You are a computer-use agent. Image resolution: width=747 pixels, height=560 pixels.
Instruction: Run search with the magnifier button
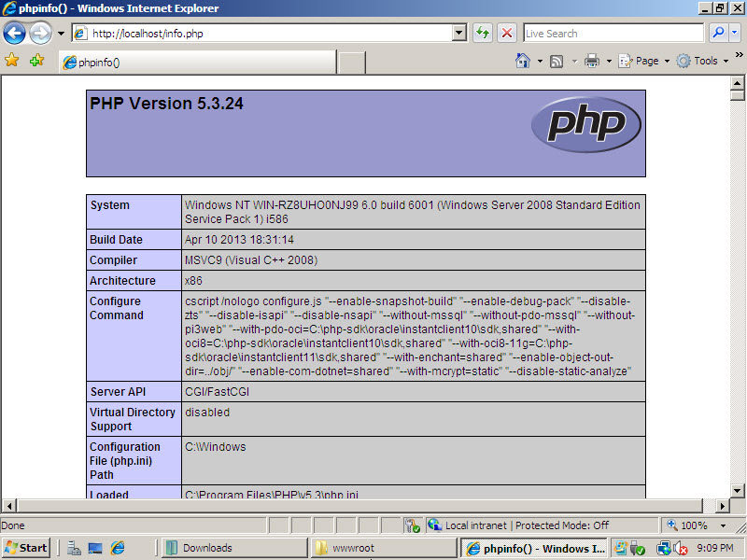(x=718, y=33)
